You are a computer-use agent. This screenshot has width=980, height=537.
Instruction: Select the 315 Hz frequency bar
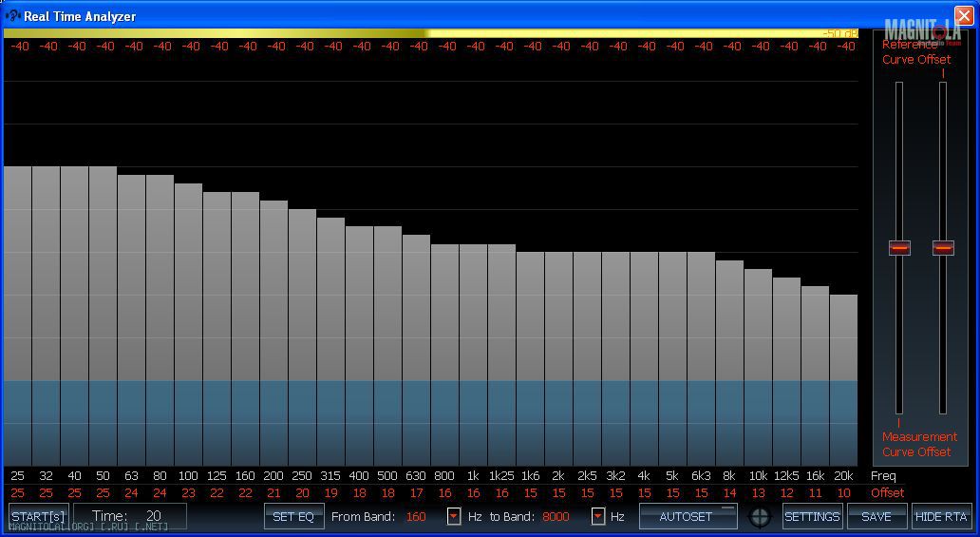[330, 342]
